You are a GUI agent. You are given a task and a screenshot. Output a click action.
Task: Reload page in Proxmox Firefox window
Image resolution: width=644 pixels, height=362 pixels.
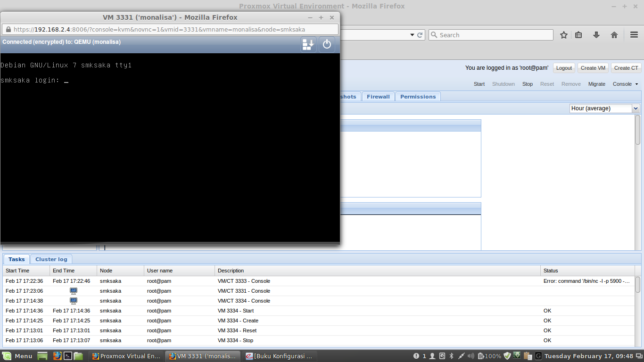tap(420, 35)
